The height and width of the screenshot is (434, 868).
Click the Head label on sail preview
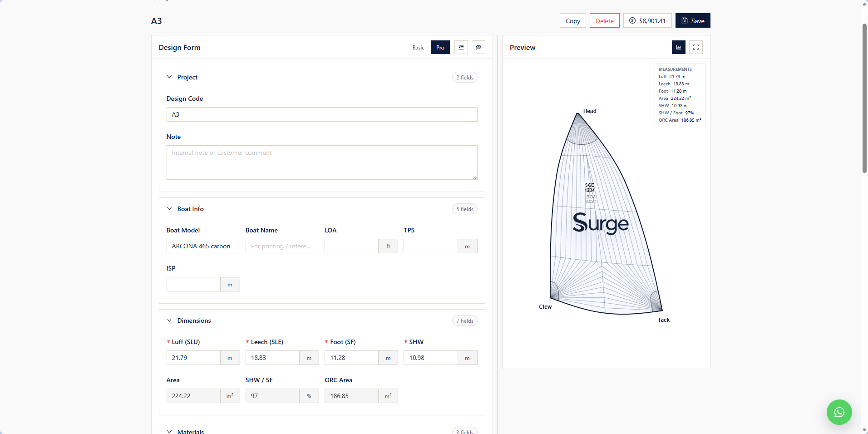[x=590, y=111]
